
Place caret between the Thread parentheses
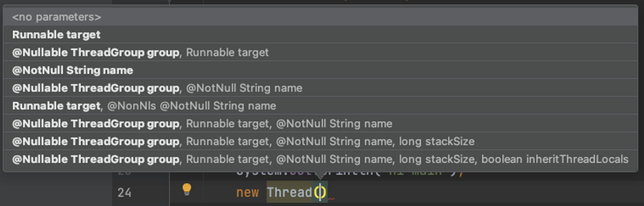pos(320,193)
